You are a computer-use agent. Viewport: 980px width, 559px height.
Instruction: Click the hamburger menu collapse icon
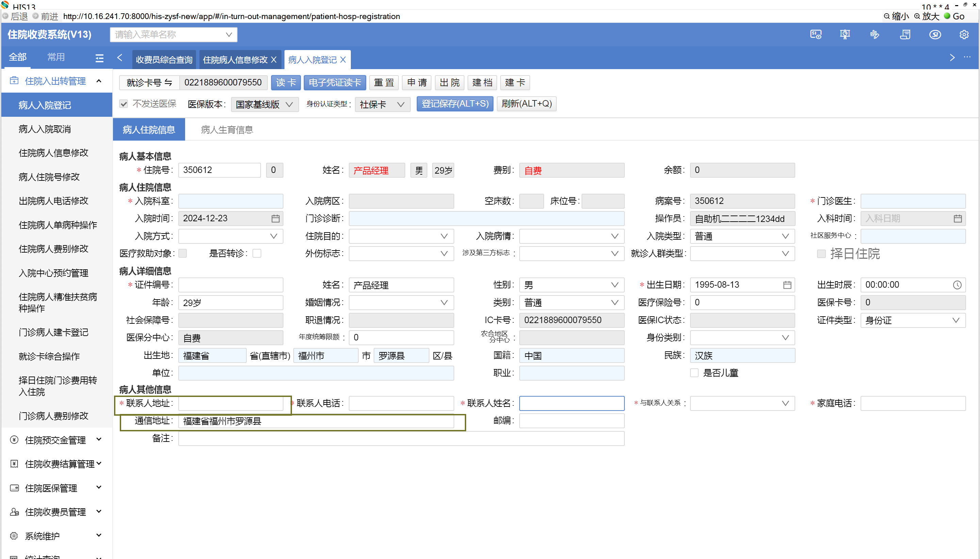[99, 58]
